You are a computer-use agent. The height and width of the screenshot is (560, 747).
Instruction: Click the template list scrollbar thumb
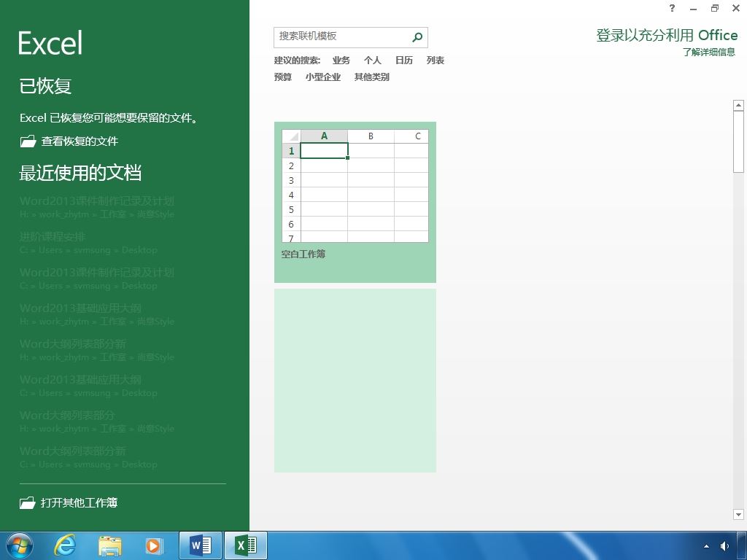click(x=738, y=142)
